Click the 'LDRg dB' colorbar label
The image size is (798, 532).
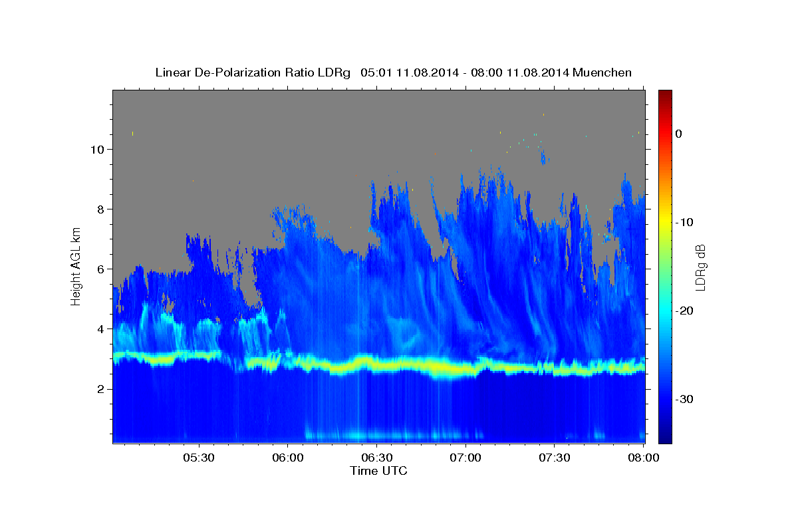pos(700,267)
